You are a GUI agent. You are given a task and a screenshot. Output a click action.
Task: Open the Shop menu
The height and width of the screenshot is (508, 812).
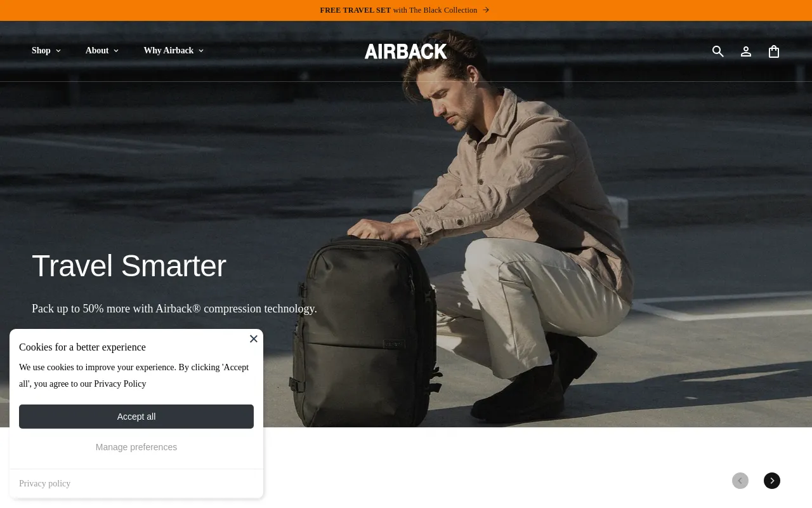pyautogui.click(x=41, y=51)
